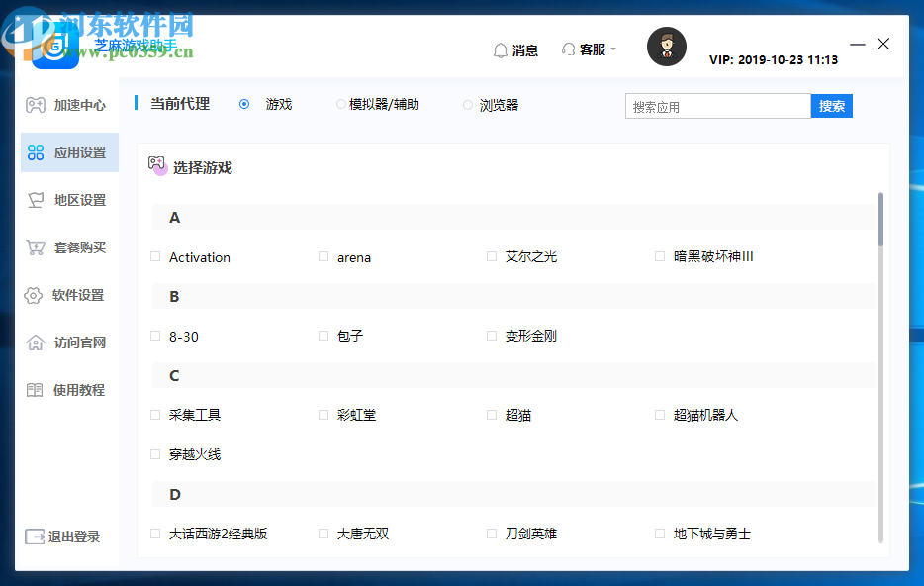Viewport: 924px width, 586px height.
Task: Click the 搜索应用 input field
Action: pos(718,106)
